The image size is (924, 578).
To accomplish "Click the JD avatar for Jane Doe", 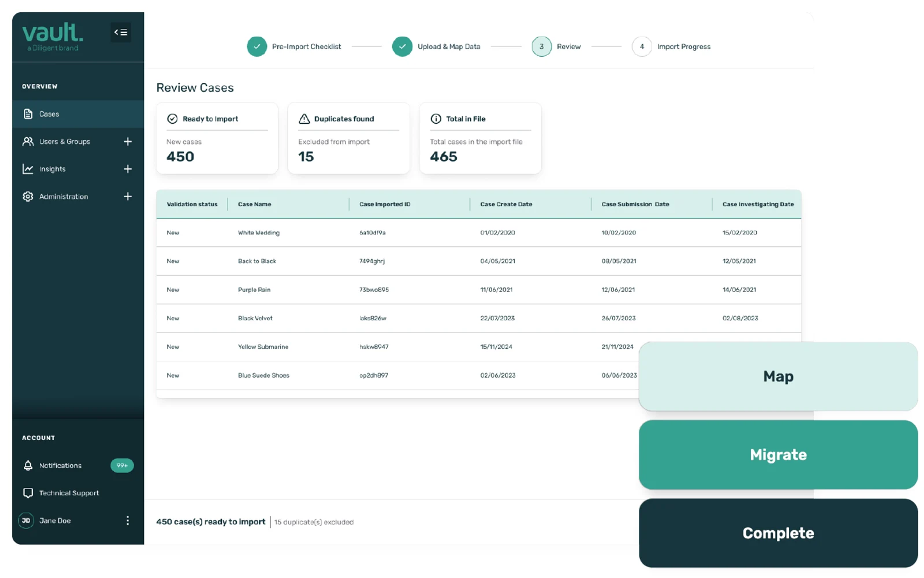I will click(26, 520).
